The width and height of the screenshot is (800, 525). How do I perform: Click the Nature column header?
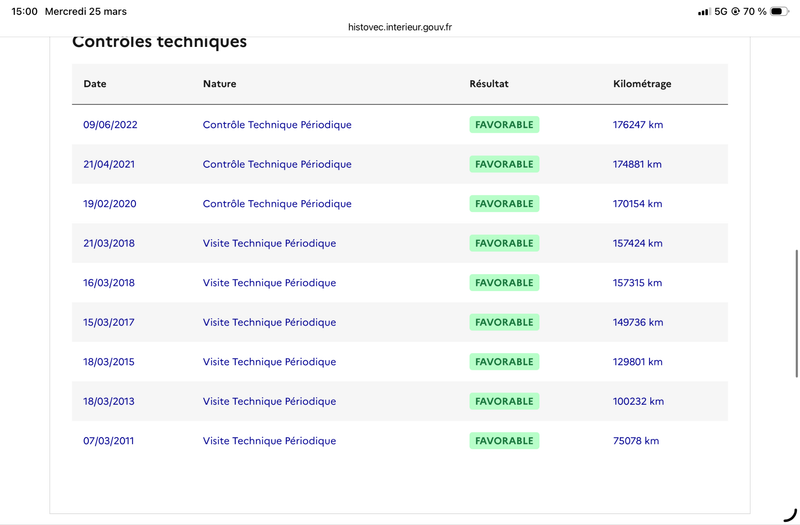click(x=219, y=84)
